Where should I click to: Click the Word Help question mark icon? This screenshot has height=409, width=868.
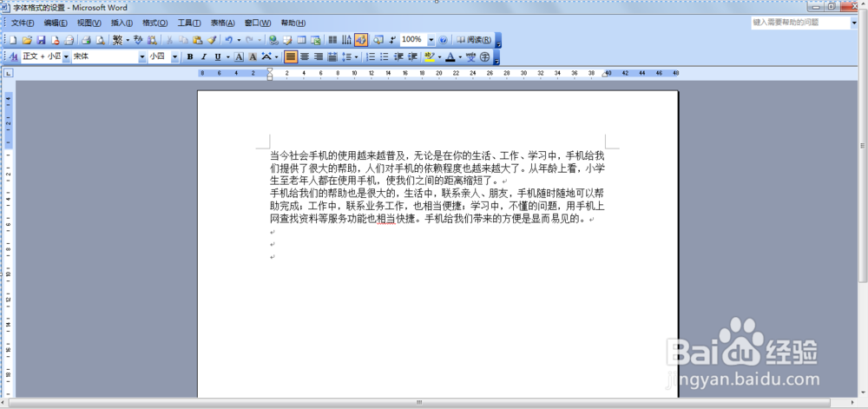pyautogui.click(x=443, y=40)
